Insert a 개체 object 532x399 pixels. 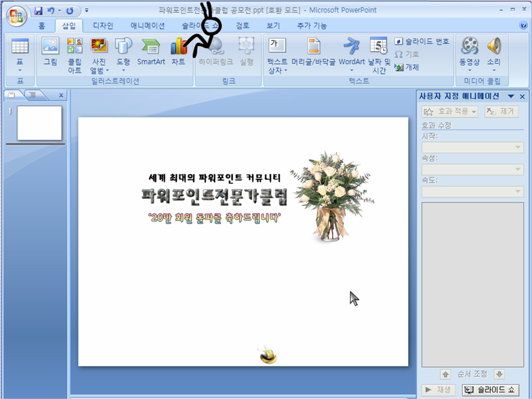pyautogui.click(x=407, y=67)
